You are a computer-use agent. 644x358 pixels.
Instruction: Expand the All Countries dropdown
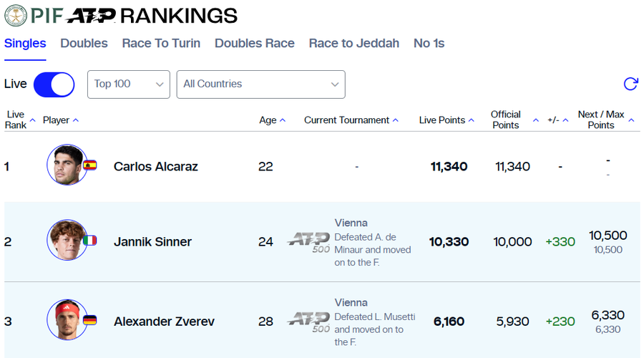click(x=260, y=84)
